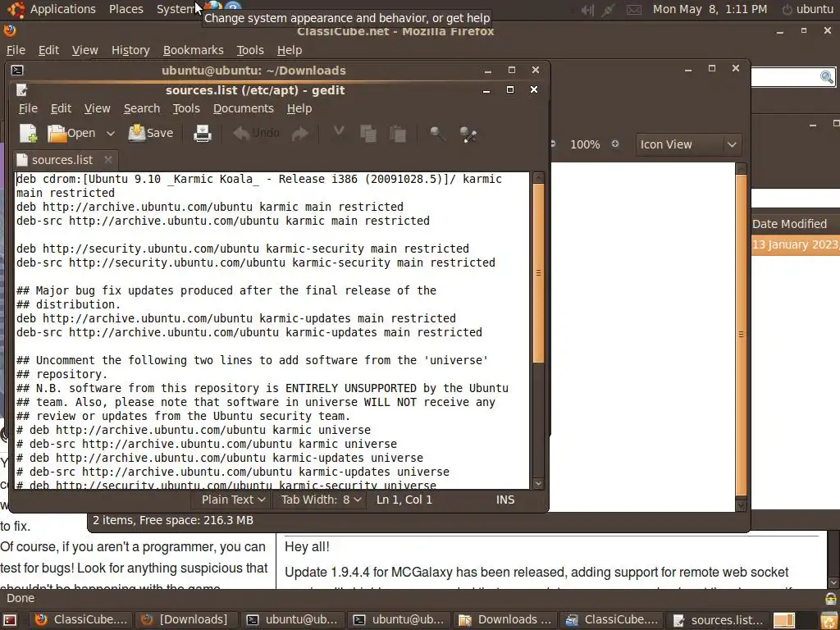Expand the Open recent files arrow

[111, 134]
